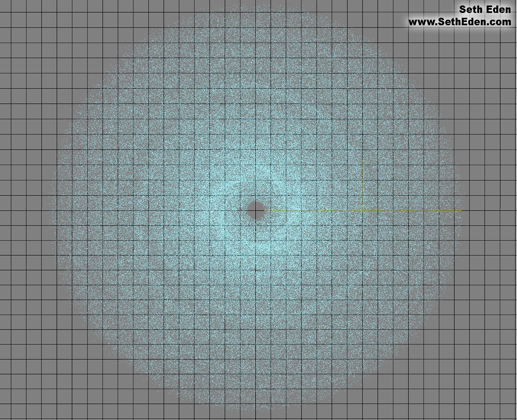This screenshot has width=517, height=420.
Task: Click empty grid in the top-left corner
Action: coord(19,19)
